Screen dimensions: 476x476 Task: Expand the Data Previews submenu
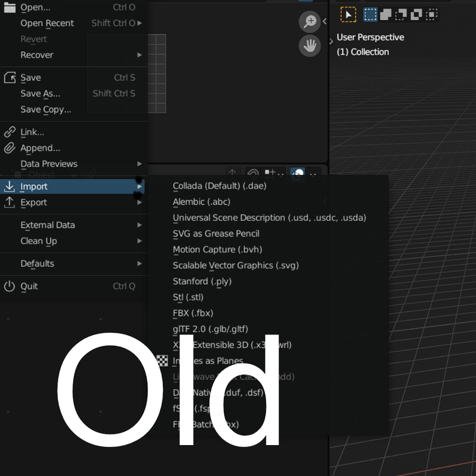pyautogui.click(x=139, y=164)
